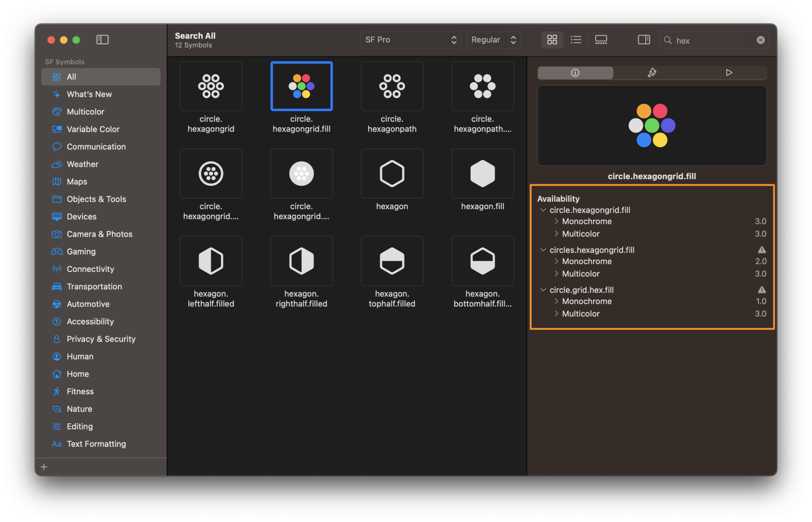Select the Gaming category icon
The width and height of the screenshot is (812, 522).
[57, 251]
